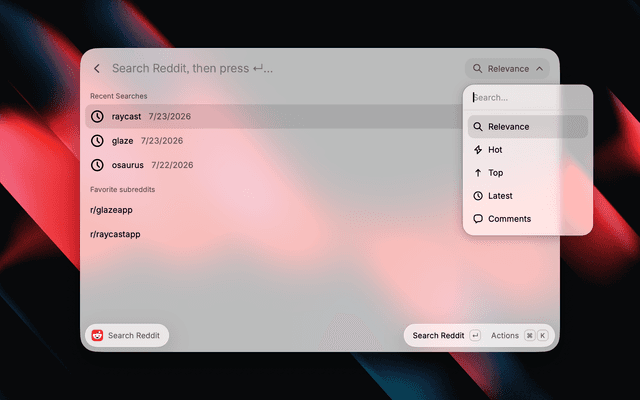Image resolution: width=640 pixels, height=400 pixels.
Task: Click the clock icon beside raycast search
Action: point(97,116)
